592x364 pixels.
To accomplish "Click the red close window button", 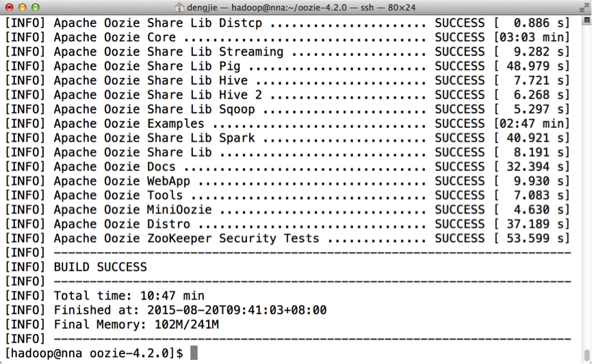I will point(9,8).
